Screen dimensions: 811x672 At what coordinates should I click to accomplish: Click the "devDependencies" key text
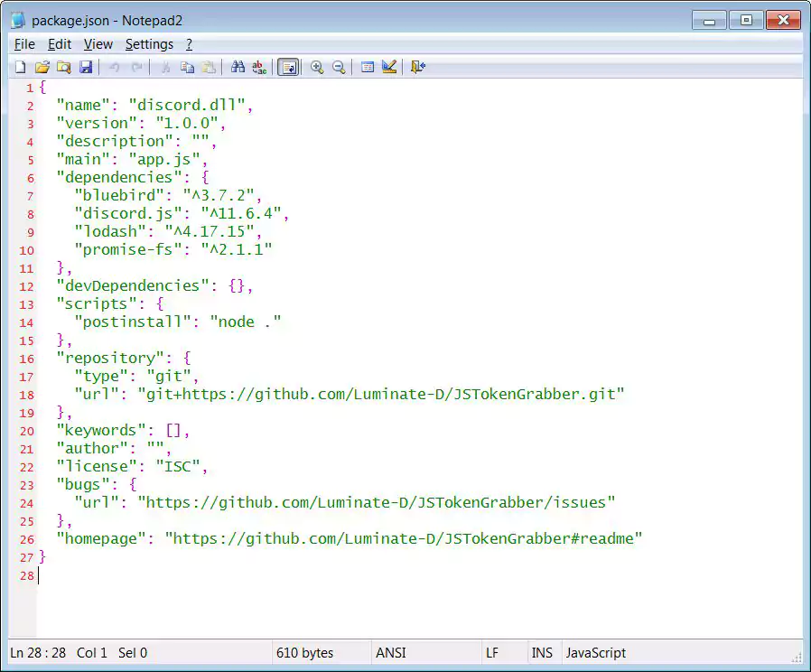click(133, 285)
